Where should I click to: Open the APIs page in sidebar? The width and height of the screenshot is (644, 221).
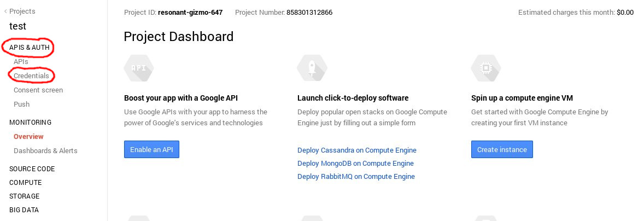pos(21,62)
